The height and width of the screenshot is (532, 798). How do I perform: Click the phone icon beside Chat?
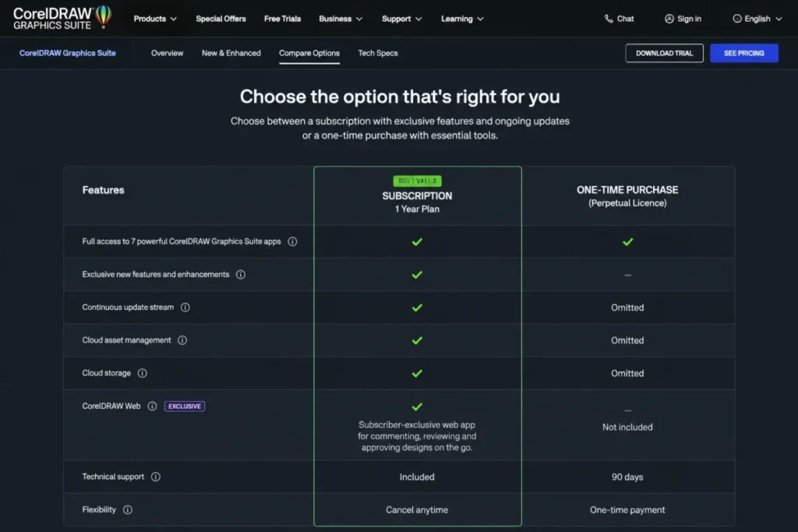tap(608, 19)
